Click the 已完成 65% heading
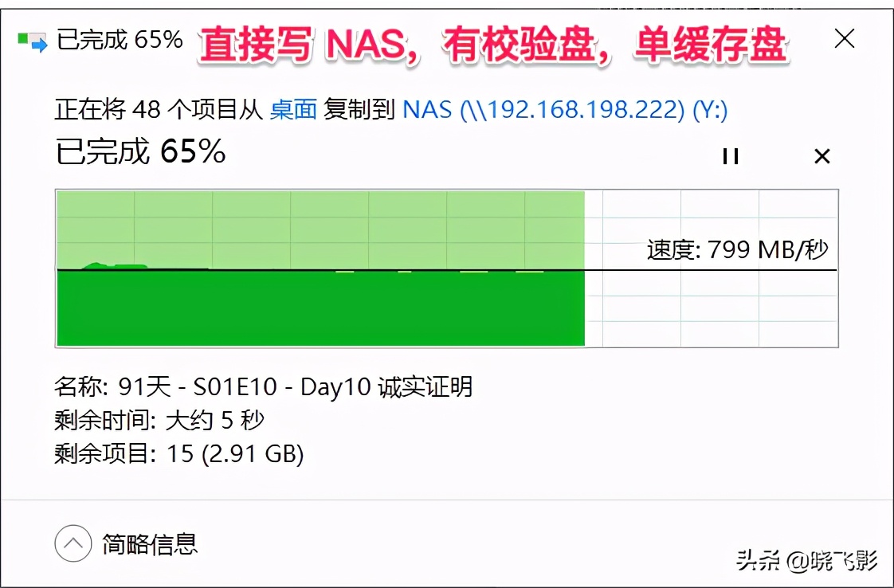The width and height of the screenshot is (894, 588). (139, 151)
